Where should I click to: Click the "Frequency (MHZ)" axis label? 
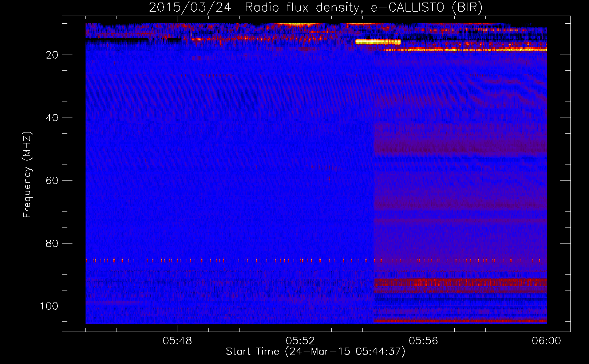click(27, 175)
